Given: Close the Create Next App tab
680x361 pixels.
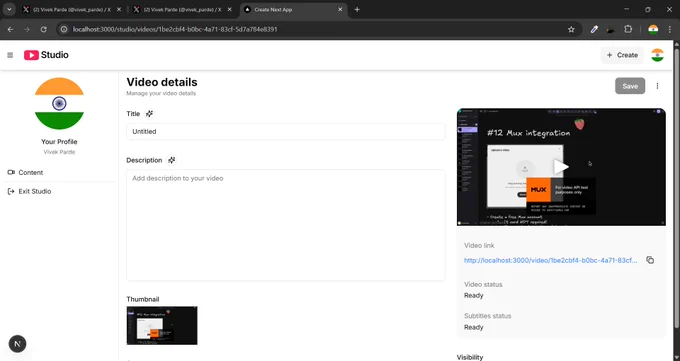Looking at the screenshot, I should pyautogui.click(x=340, y=10).
